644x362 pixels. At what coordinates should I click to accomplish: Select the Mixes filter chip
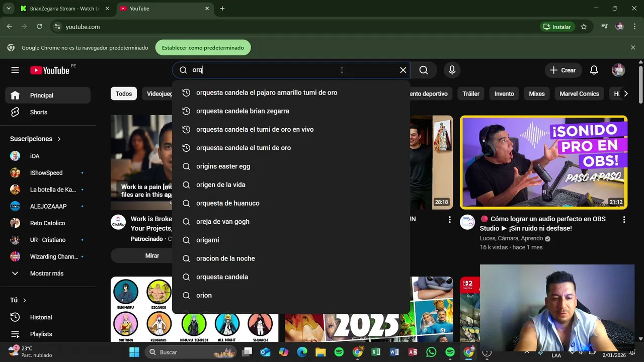pos(537,94)
